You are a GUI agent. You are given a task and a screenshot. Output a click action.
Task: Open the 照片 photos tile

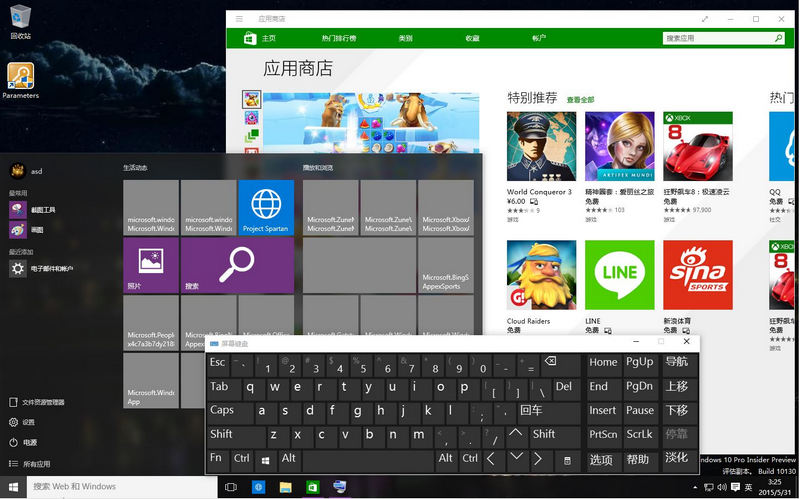151,265
